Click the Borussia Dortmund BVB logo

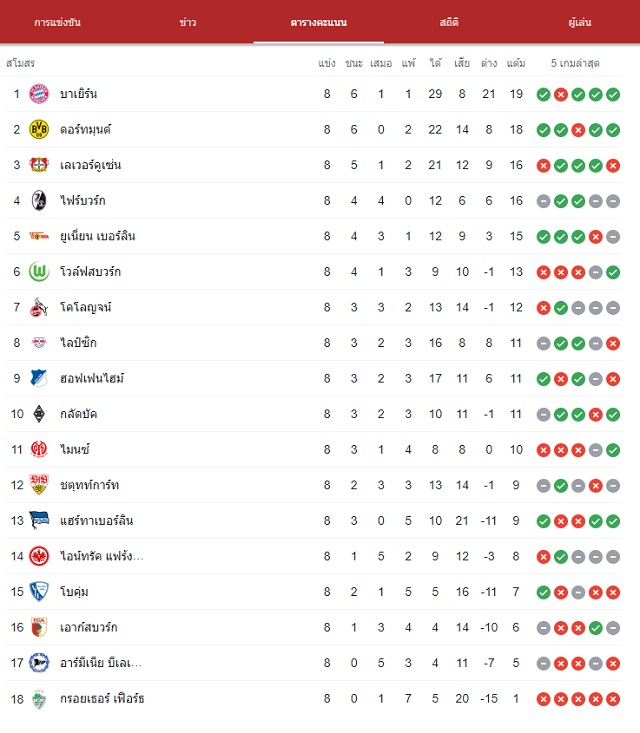(39, 129)
